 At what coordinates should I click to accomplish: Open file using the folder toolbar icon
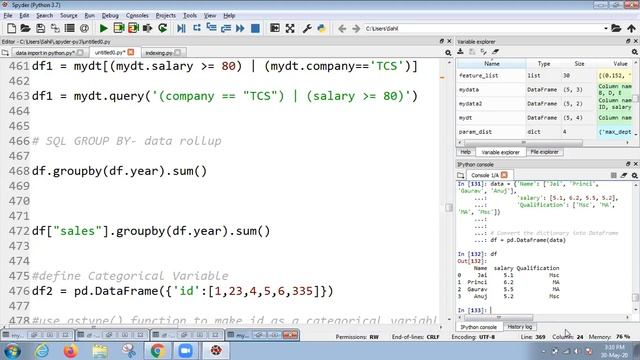(x=25, y=28)
